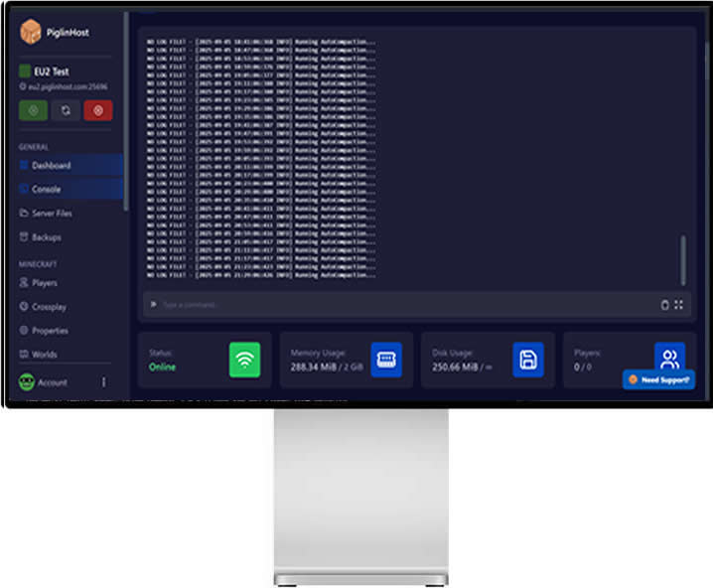Screen dimensions: 713x588
Task: Stop the server with the red button
Action: click(x=98, y=110)
